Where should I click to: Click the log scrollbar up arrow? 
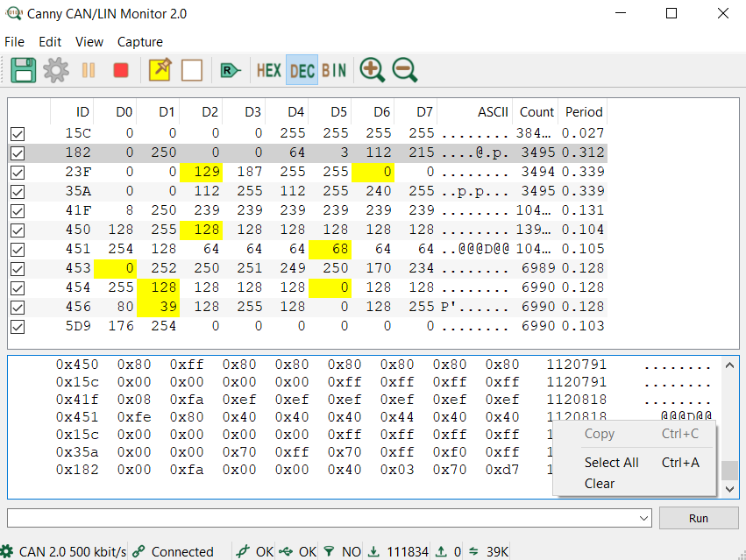tap(730, 365)
